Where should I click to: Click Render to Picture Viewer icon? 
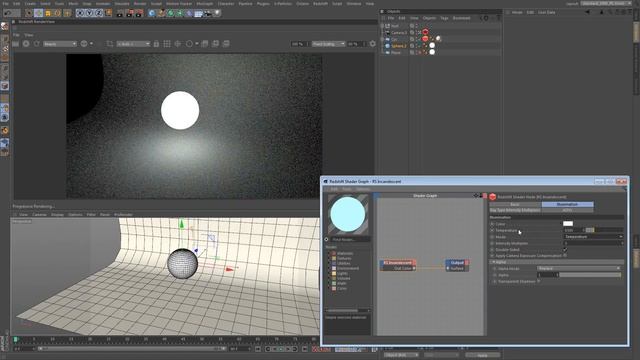(x=130, y=13)
